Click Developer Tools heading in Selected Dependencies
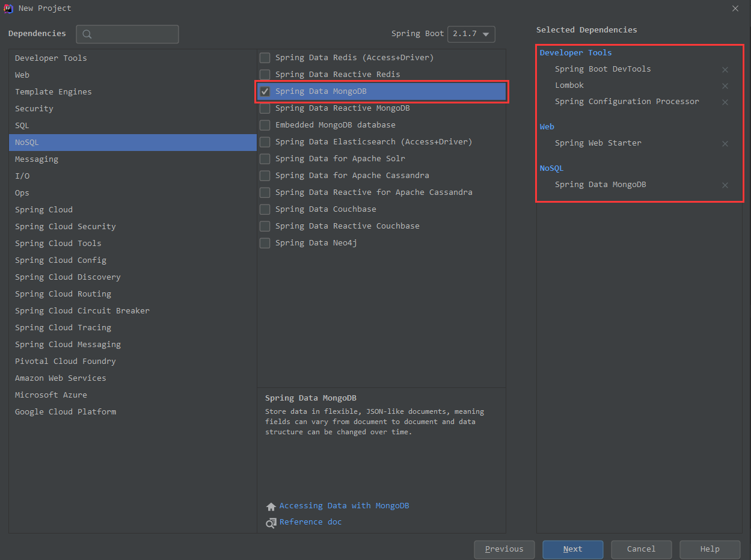The width and height of the screenshot is (751, 560). 575,53
